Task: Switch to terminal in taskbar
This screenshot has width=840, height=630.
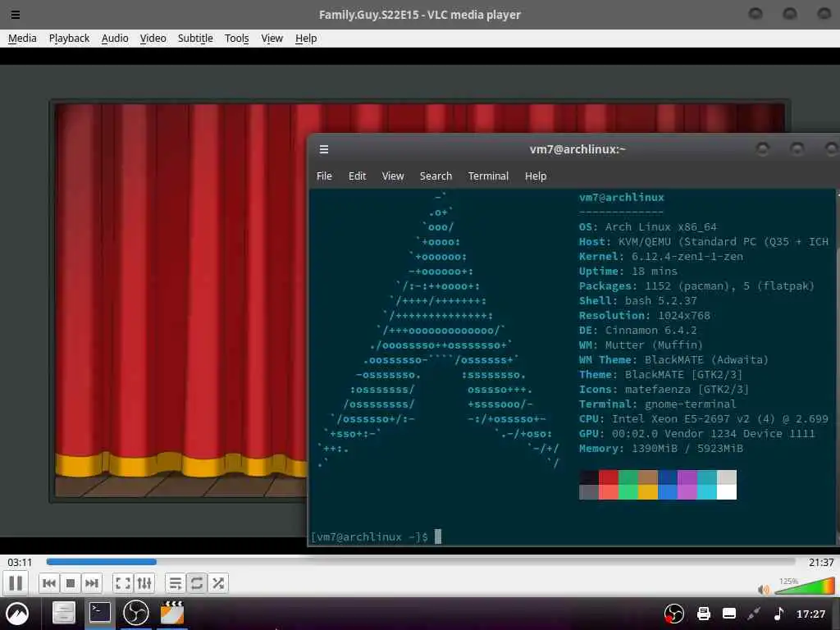Action: pos(99,613)
